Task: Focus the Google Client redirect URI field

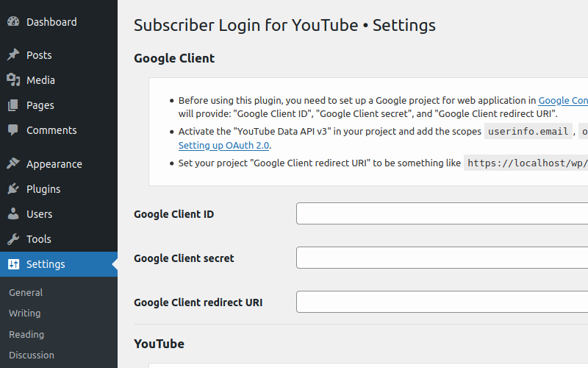Action: pyautogui.click(x=442, y=302)
